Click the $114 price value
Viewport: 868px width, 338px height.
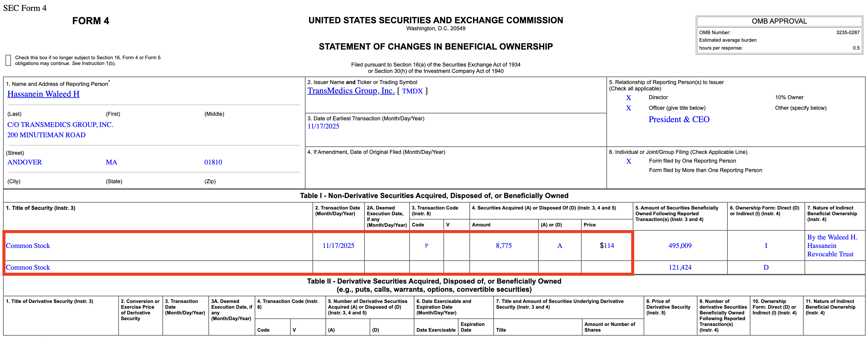click(x=606, y=246)
